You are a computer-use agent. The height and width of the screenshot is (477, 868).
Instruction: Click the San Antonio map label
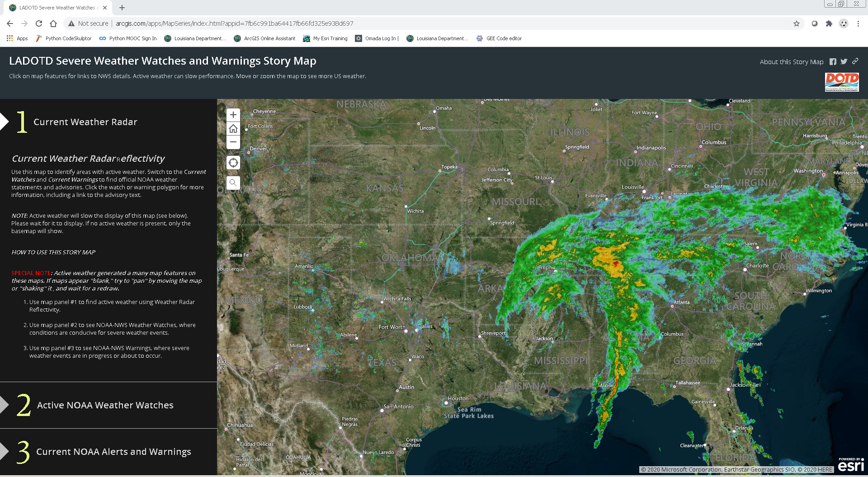click(x=398, y=407)
